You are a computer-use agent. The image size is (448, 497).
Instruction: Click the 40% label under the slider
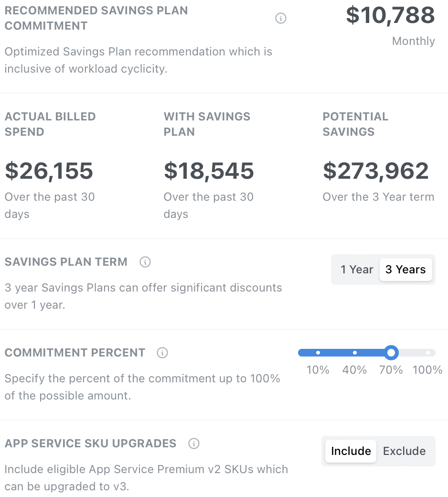355,370
